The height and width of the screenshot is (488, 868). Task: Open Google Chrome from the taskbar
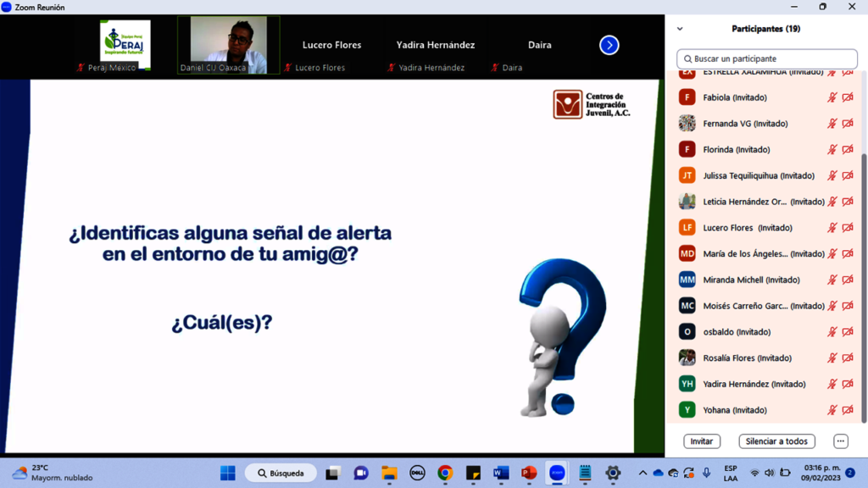click(445, 473)
